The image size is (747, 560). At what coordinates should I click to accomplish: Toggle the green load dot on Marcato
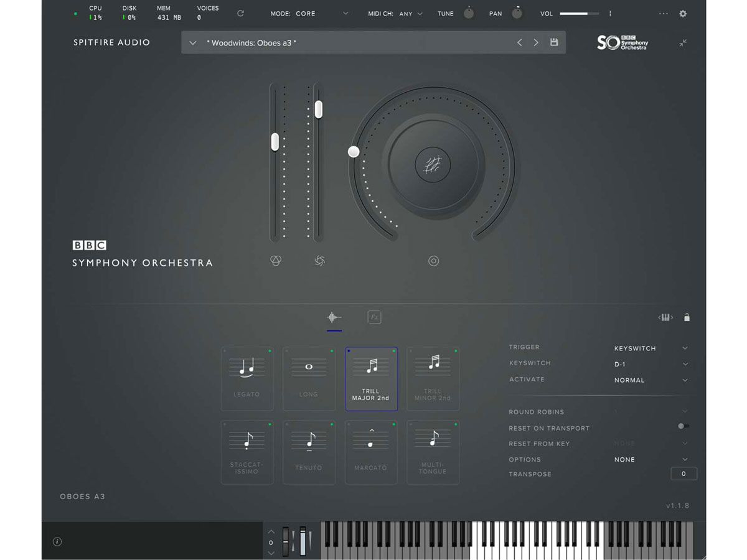click(x=394, y=424)
